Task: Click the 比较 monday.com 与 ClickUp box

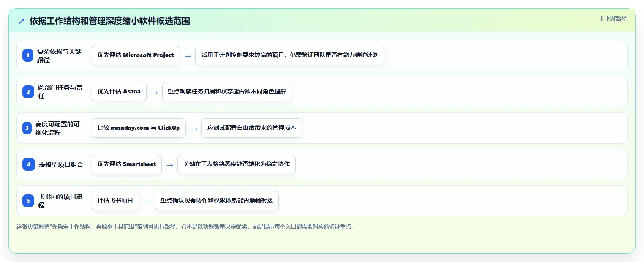Action: pos(139,128)
